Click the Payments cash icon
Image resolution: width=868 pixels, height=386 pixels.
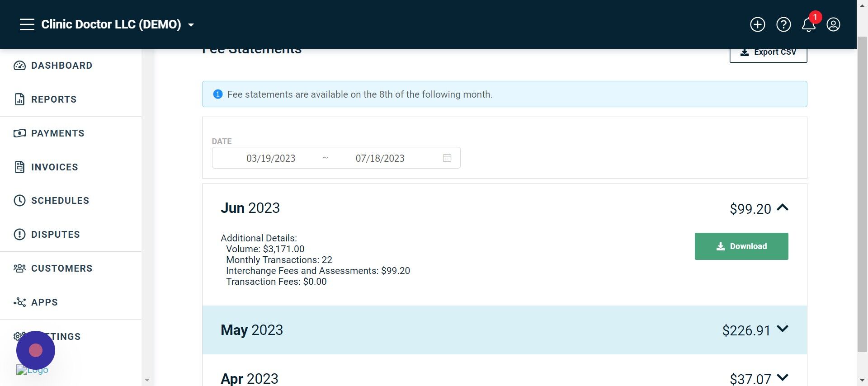19,133
